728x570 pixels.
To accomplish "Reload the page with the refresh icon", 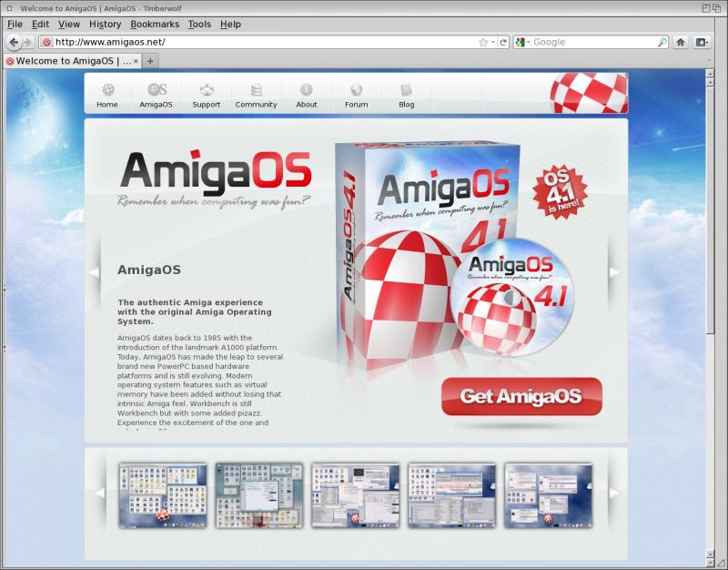I will tap(502, 42).
